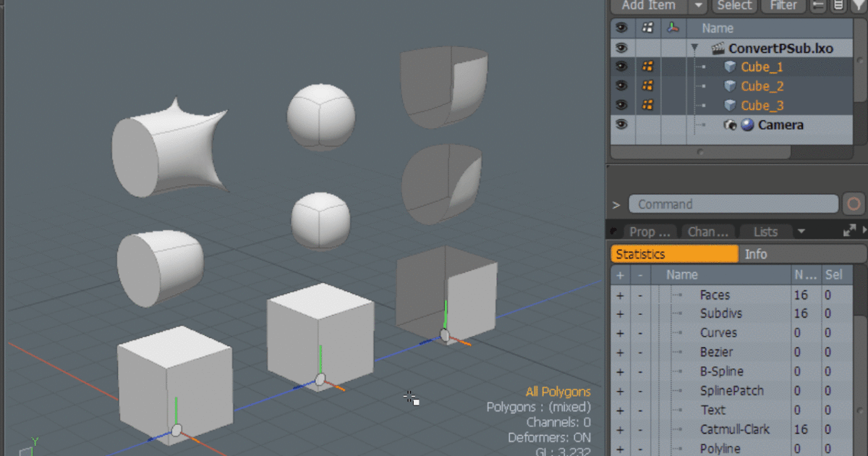The height and width of the screenshot is (456, 868).
Task: Toggle the Camera item's eye icon
Action: 621,124
